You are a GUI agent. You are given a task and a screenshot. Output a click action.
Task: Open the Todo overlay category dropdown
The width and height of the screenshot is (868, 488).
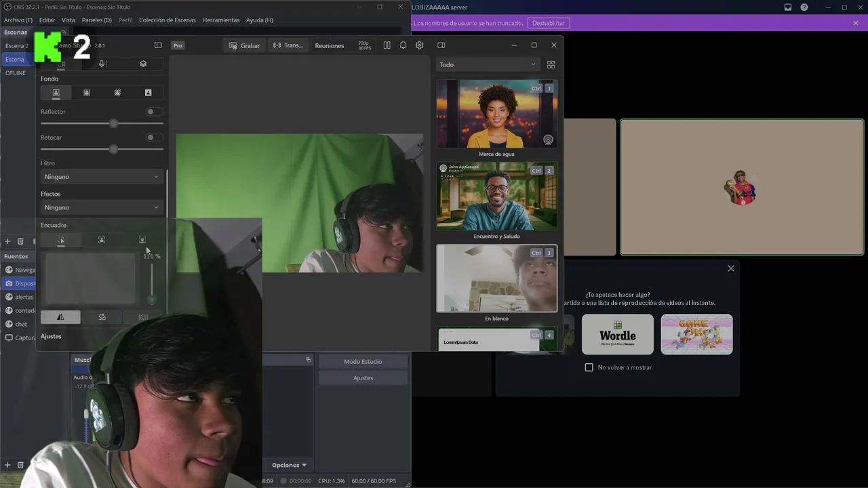point(488,64)
